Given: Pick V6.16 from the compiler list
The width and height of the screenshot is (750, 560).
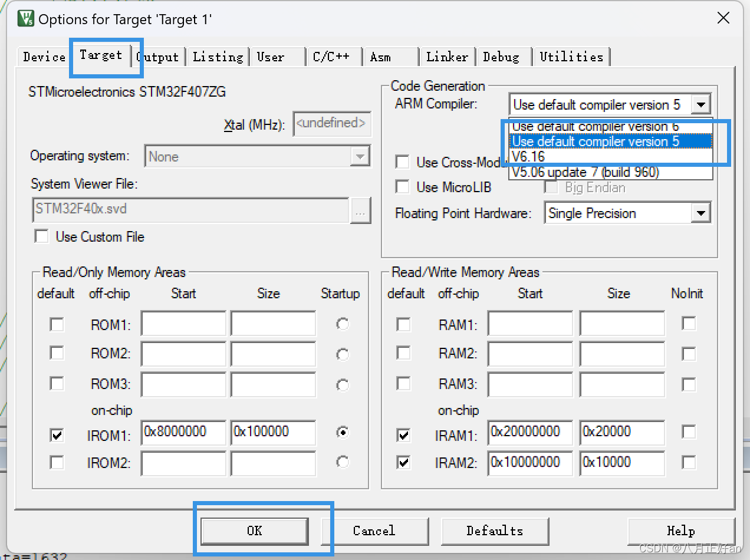Looking at the screenshot, I should (x=610, y=157).
